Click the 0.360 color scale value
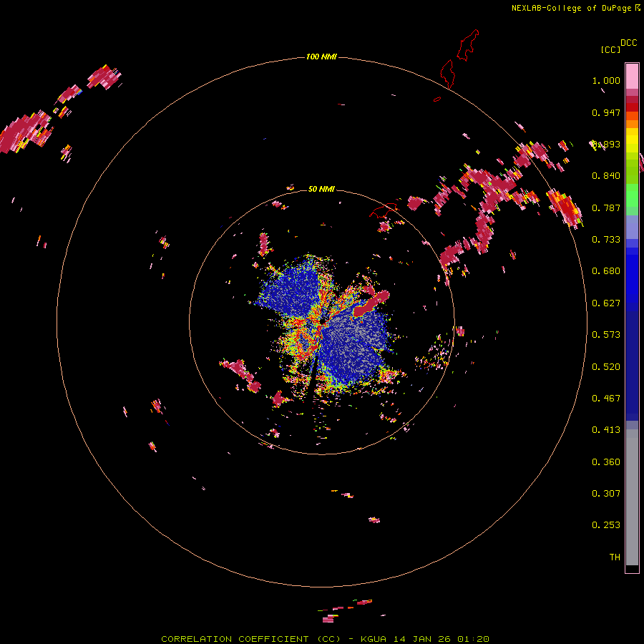Viewport: 644px width, 644px height. click(606, 462)
